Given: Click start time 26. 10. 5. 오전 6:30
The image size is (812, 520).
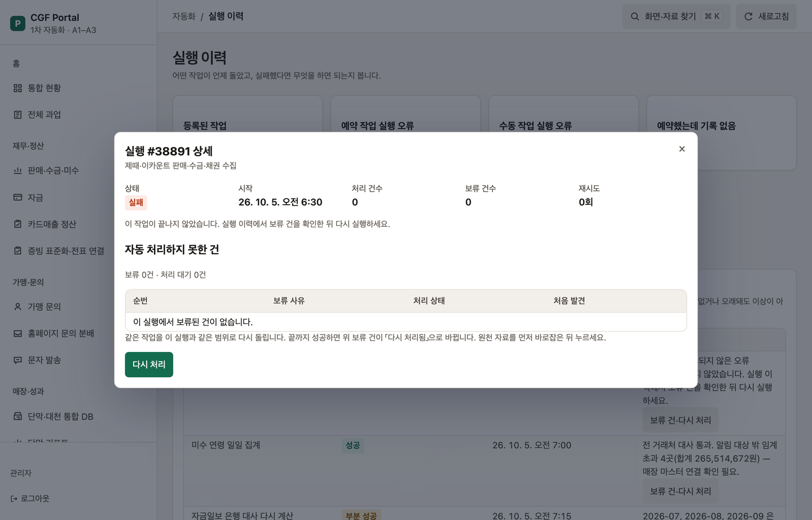Looking at the screenshot, I should (280, 202).
